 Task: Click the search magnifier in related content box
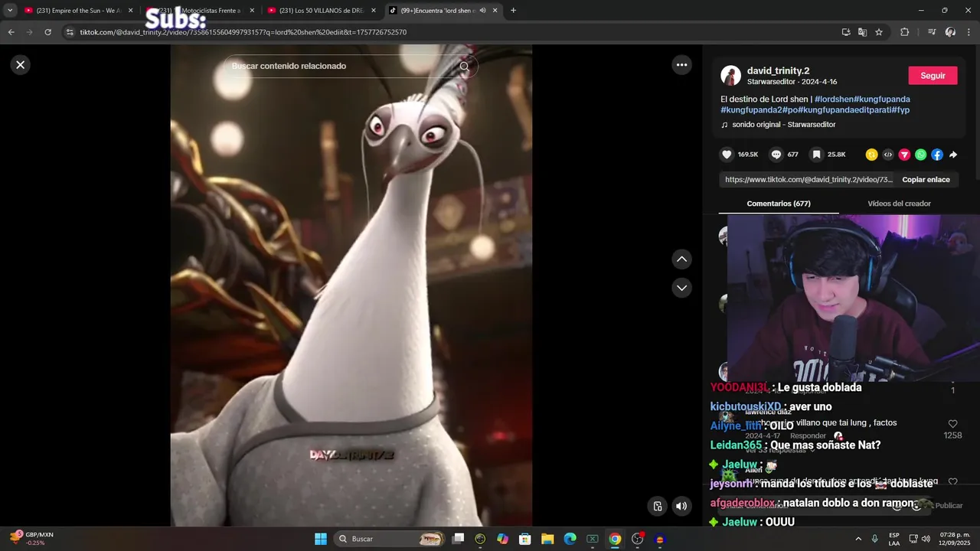click(464, 67)
